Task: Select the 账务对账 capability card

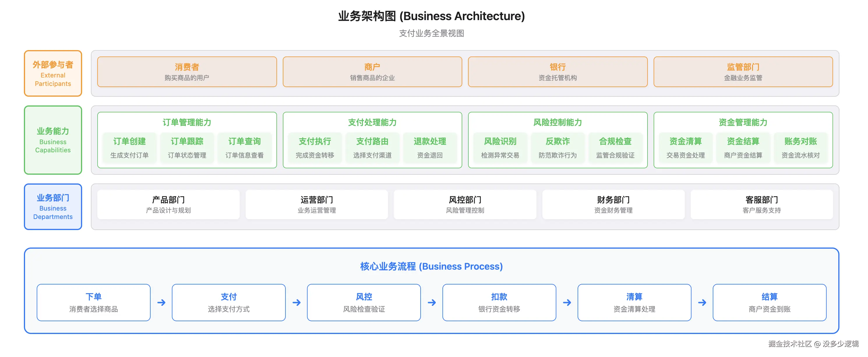Action: [x=801, y=148]
